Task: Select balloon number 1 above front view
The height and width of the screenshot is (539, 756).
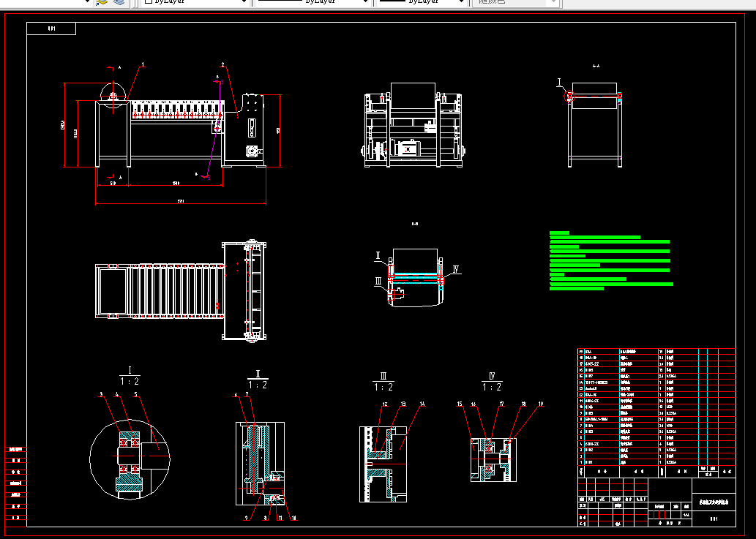Action: coord(143,64)
